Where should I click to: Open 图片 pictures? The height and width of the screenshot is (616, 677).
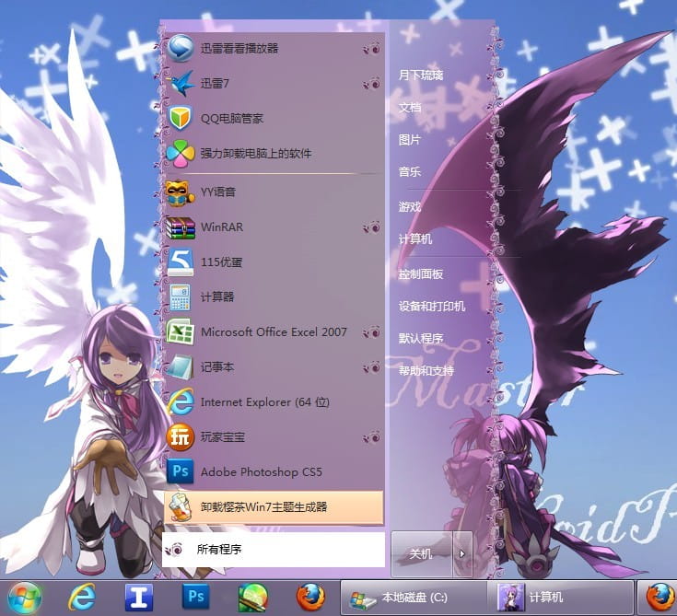point(409,139)
